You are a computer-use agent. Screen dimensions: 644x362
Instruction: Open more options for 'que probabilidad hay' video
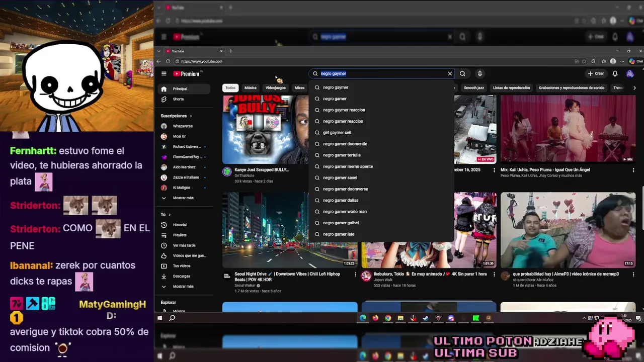tap(633, 275)
